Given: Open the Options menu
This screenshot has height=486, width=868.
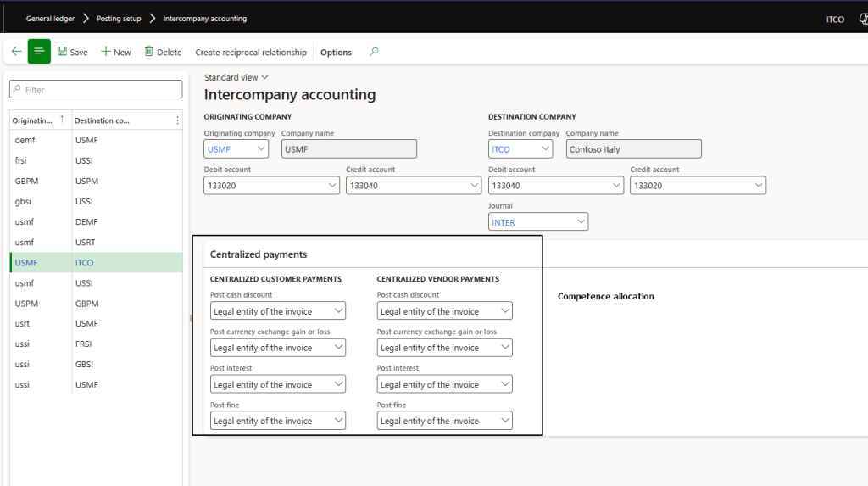Looking at the screenshot, I should [x=336, y=53].
